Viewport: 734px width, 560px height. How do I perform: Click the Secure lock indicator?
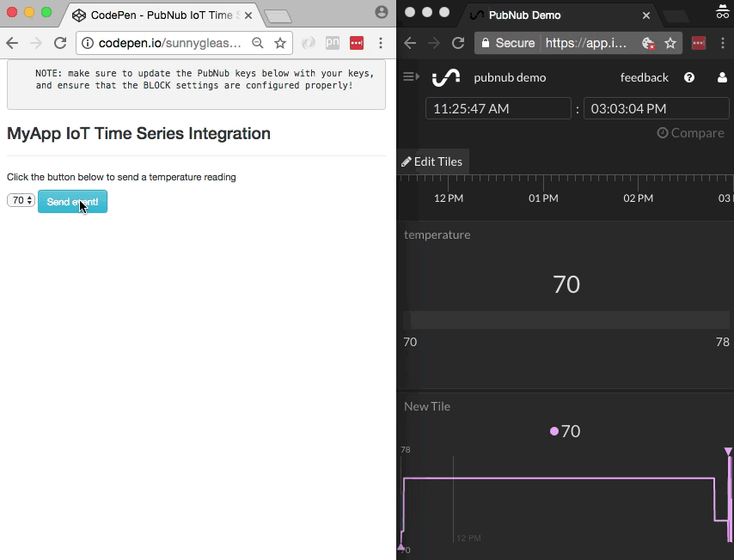(508, 43)
